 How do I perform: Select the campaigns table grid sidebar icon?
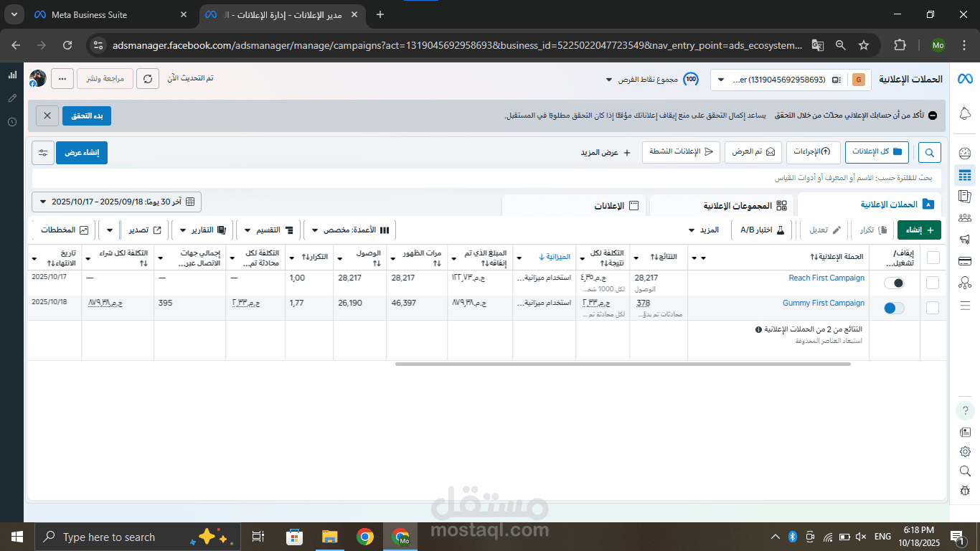965,175
